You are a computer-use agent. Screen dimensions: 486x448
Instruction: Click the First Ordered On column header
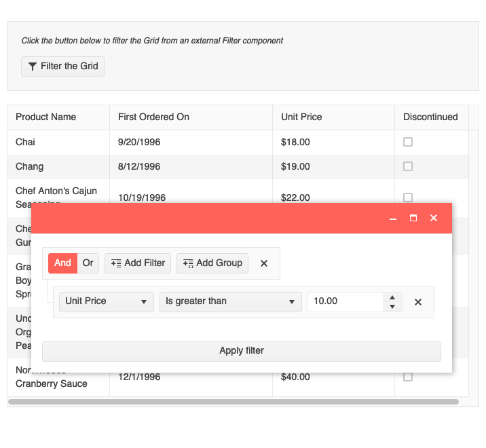191,117
